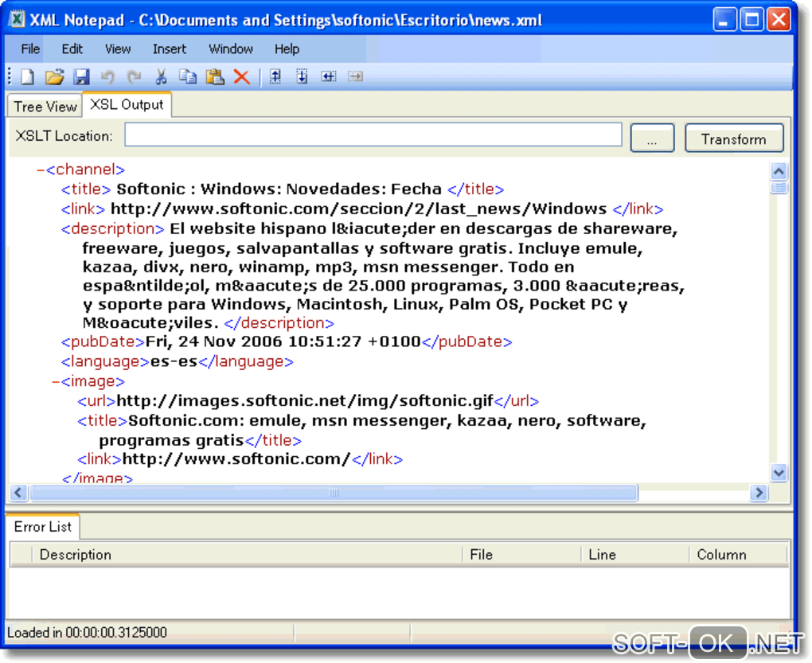Click the XML Notepad title bar app icon
The height and width of the screenshot is (663, 812).
point(17,20)
